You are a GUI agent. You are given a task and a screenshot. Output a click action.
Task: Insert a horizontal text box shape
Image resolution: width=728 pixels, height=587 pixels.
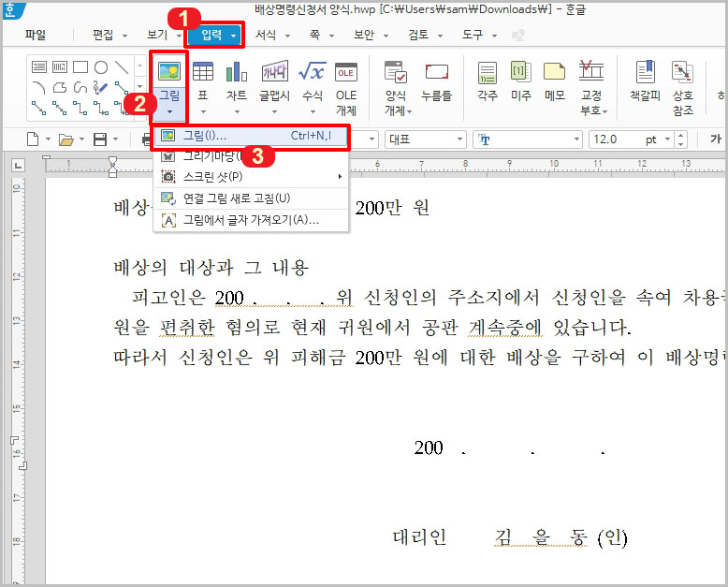pos(39,67)
